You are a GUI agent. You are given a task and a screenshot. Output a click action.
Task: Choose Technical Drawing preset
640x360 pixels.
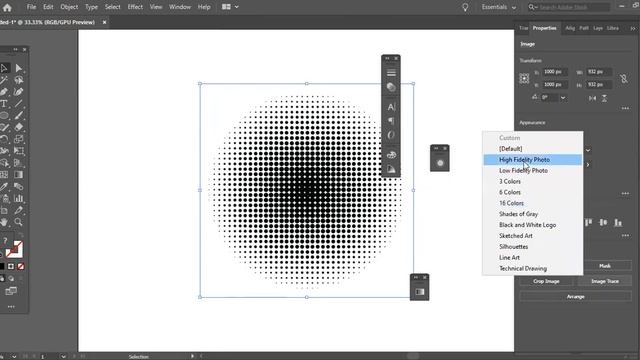point(533,268)
